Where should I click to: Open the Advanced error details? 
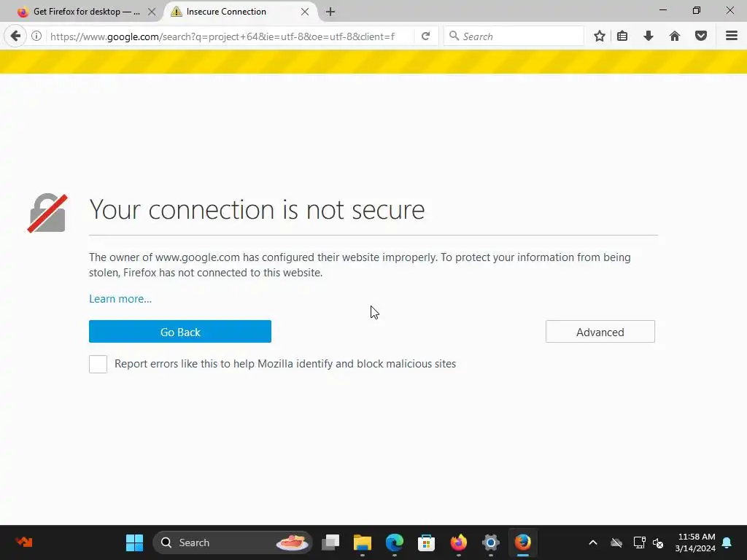600,332
